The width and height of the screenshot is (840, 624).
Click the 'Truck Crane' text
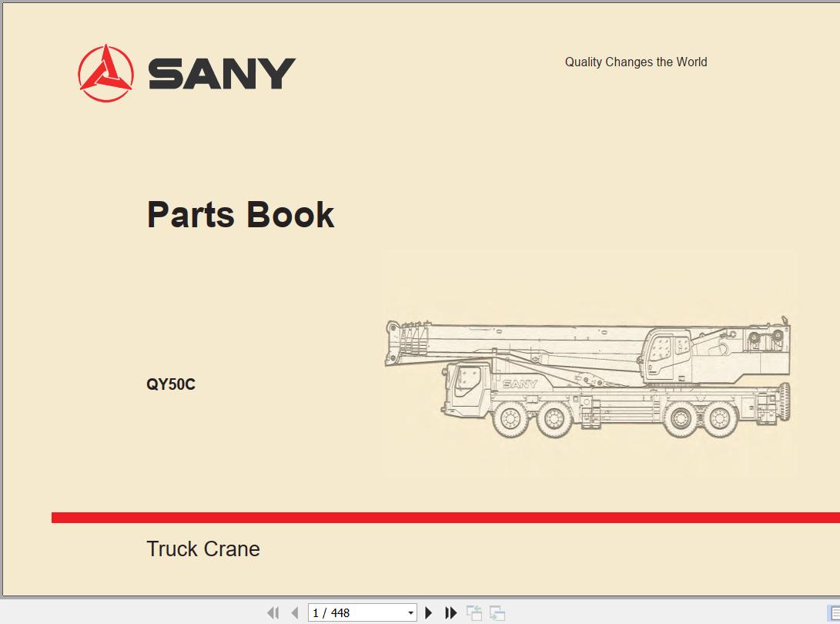click(203, 549)
